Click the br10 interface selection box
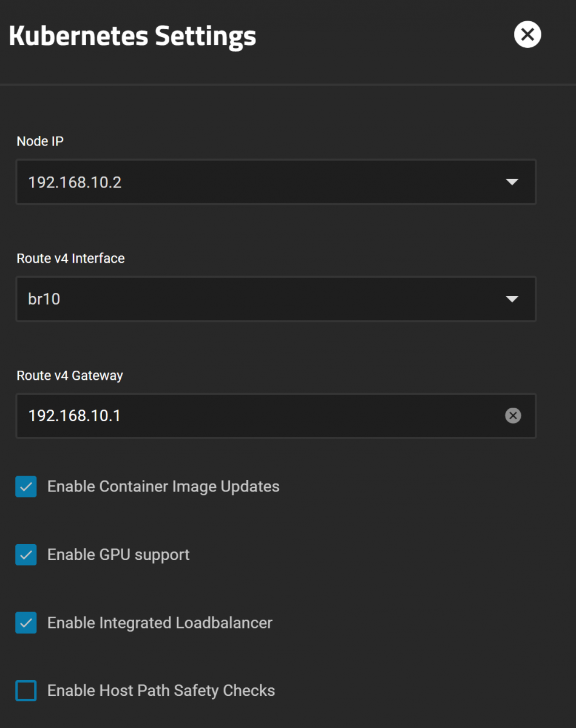 (276, 299)
